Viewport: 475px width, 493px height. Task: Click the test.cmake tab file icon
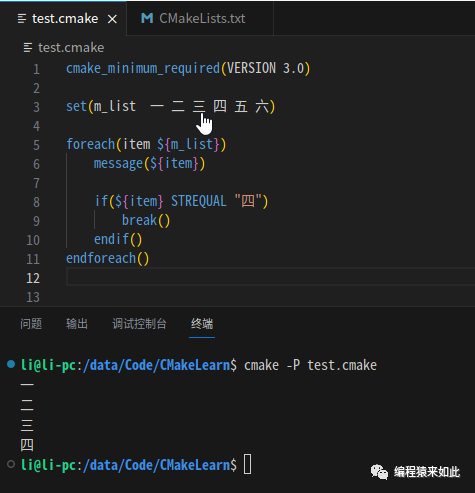22,19
